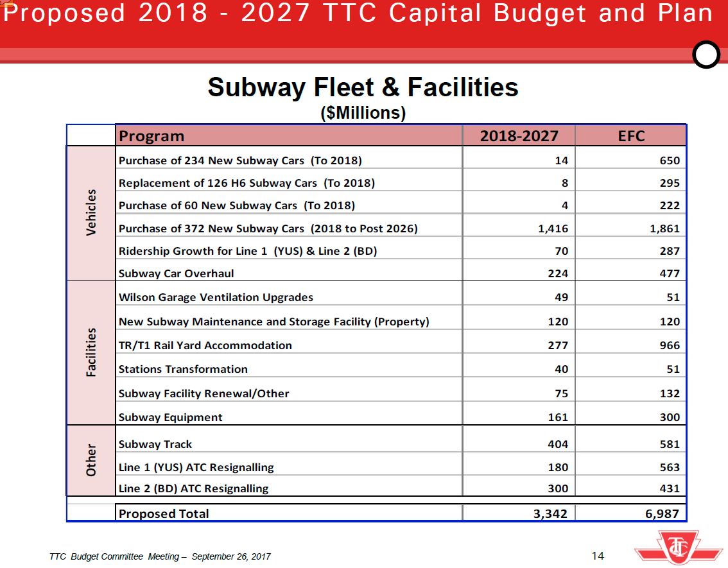This screenshot has width=728, height=568.
Task: Select the 'Proposed Total' row label
Action: point(164,513)
